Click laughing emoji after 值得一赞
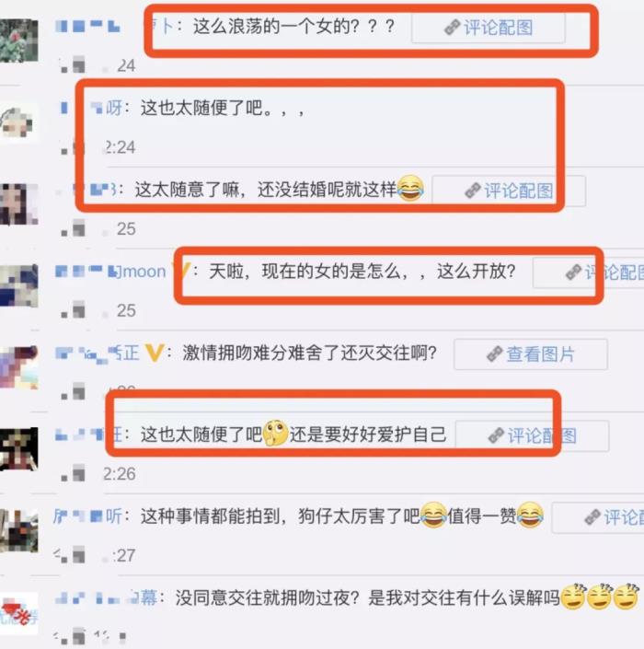 (x=530, y=515)
